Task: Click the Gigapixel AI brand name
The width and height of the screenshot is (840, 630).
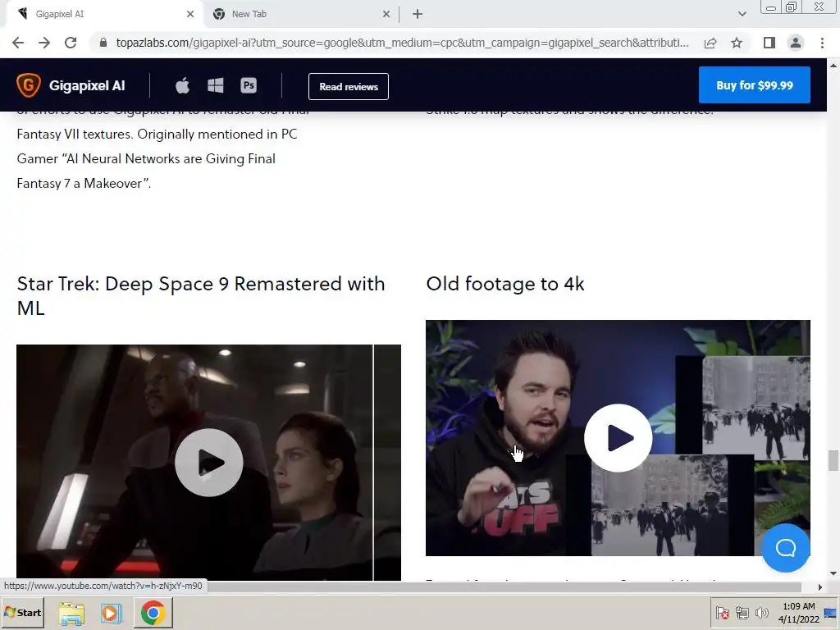Action: (87, 85)
